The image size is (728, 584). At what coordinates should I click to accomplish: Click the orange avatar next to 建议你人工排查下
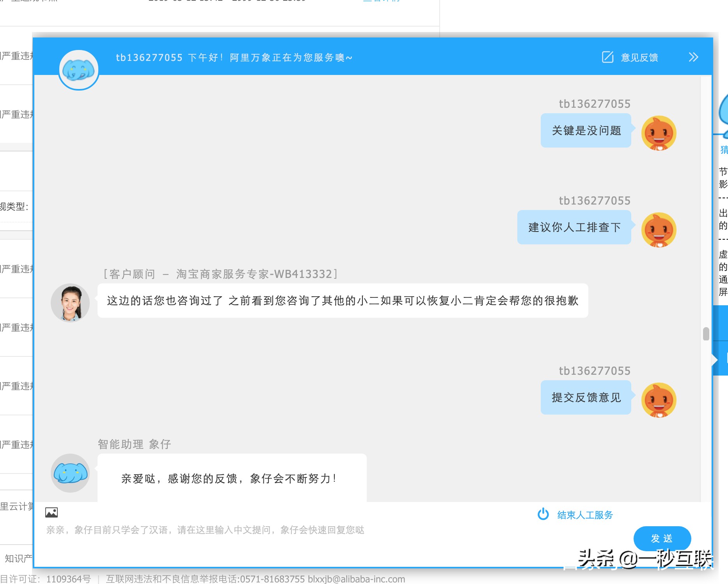coord(659,230)
